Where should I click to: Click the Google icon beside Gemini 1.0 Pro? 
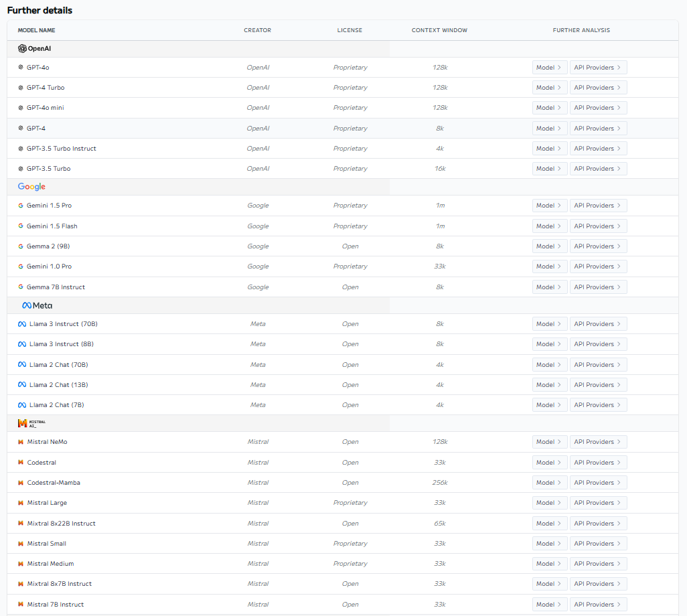point(21,266)
